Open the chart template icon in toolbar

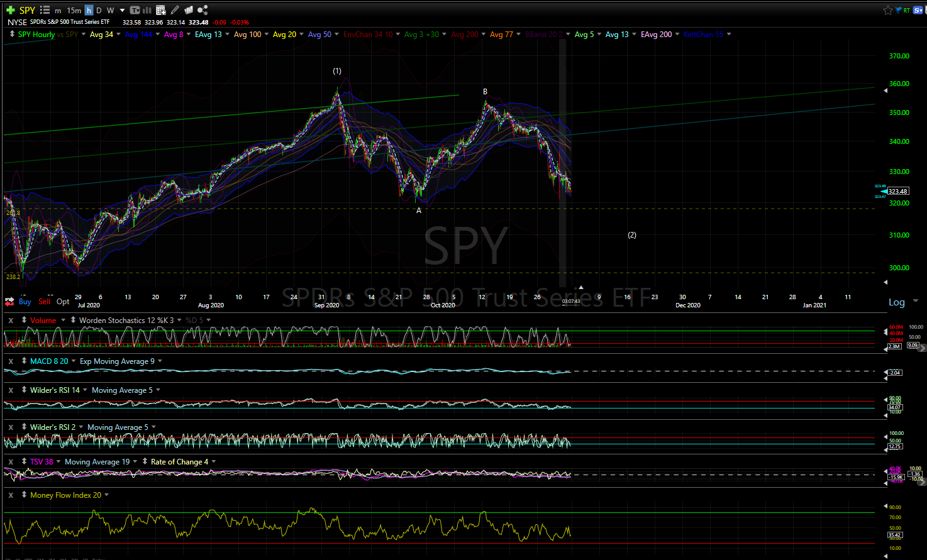[135, 10]
